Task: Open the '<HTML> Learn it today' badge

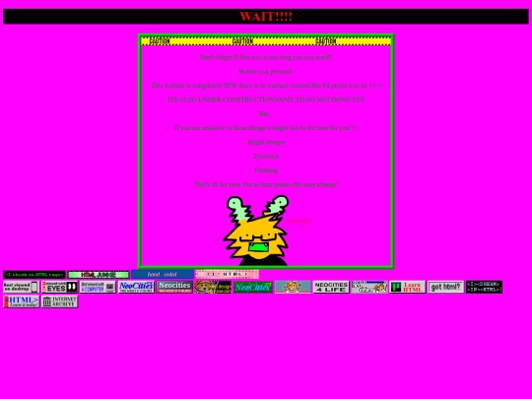Action: coord(22,301)
